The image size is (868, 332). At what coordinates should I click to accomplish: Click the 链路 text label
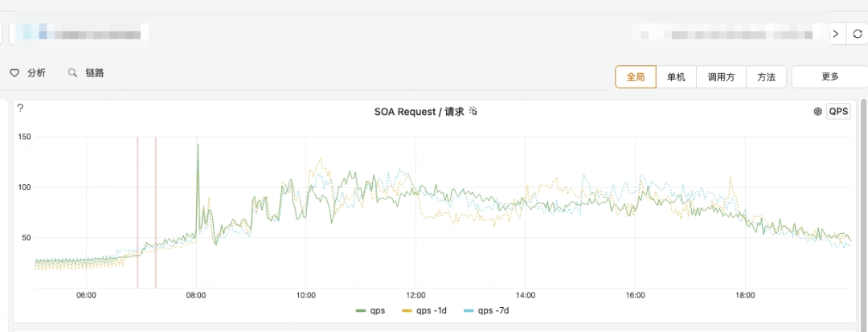(x=95, y=73)
